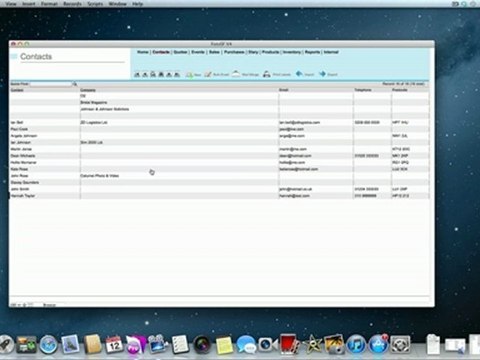Open the Scripts menu in menu bar
This screenshot has height=360, width=480.
point(95,4)
